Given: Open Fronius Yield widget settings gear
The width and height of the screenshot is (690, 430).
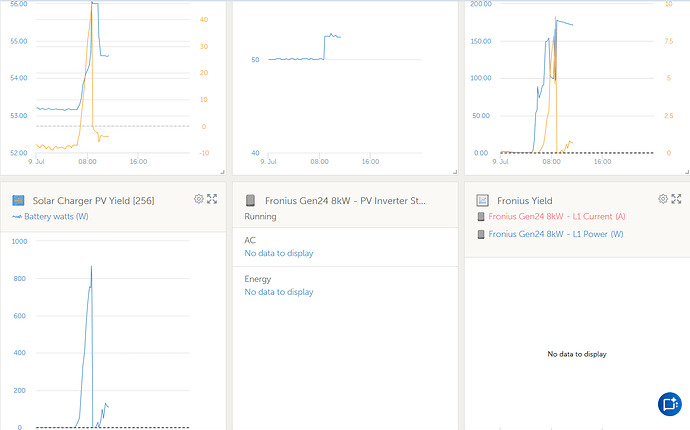Looking at the screenshot, I should coord(663,200).
